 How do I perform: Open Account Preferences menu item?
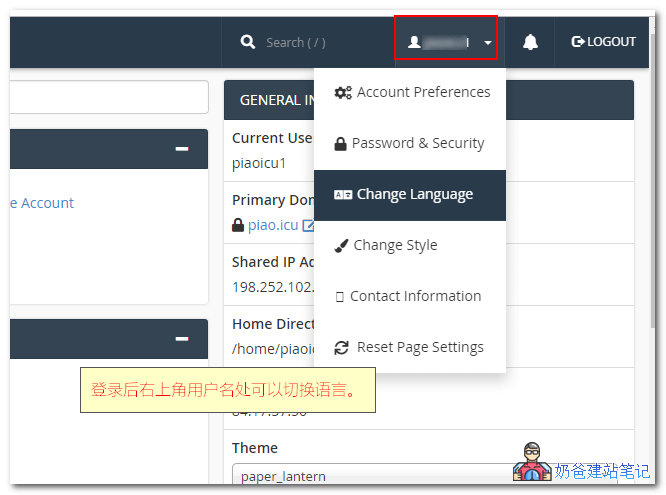click(x=410, y=92)
